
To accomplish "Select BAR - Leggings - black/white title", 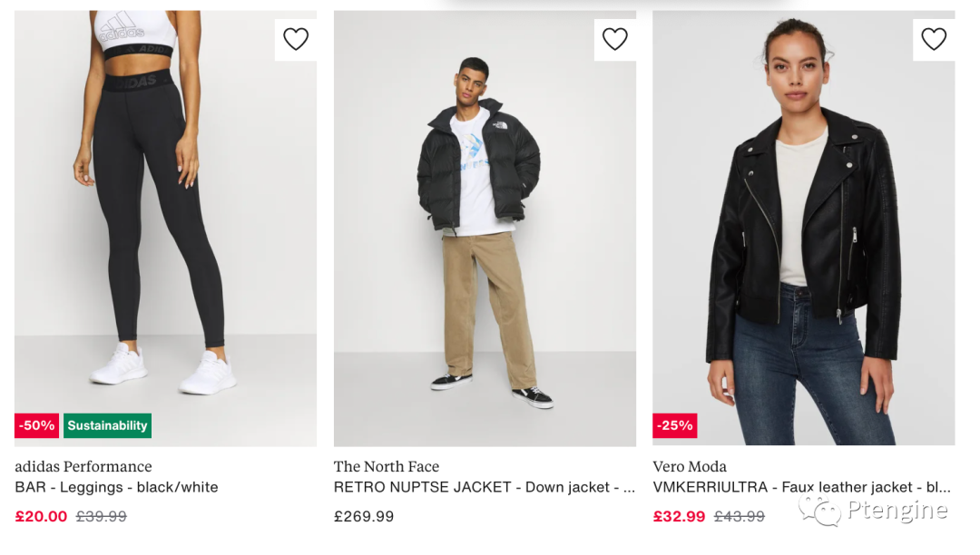I will [x=116, y=487].
